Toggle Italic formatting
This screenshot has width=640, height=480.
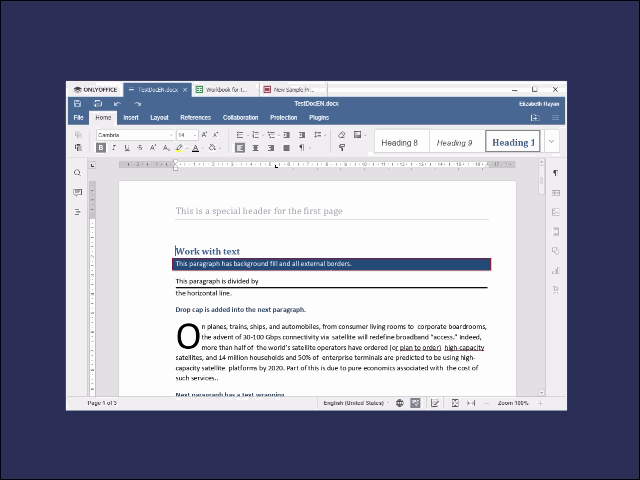tap(114, 148)
